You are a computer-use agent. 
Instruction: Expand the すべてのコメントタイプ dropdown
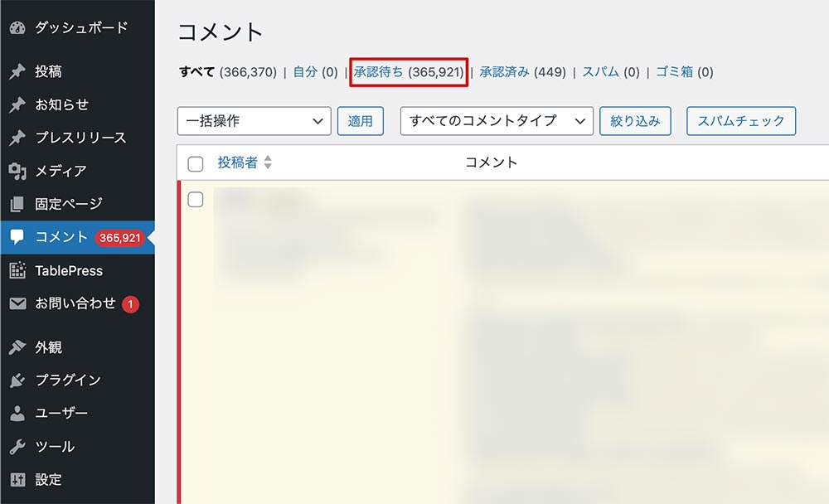pos(497,121)
